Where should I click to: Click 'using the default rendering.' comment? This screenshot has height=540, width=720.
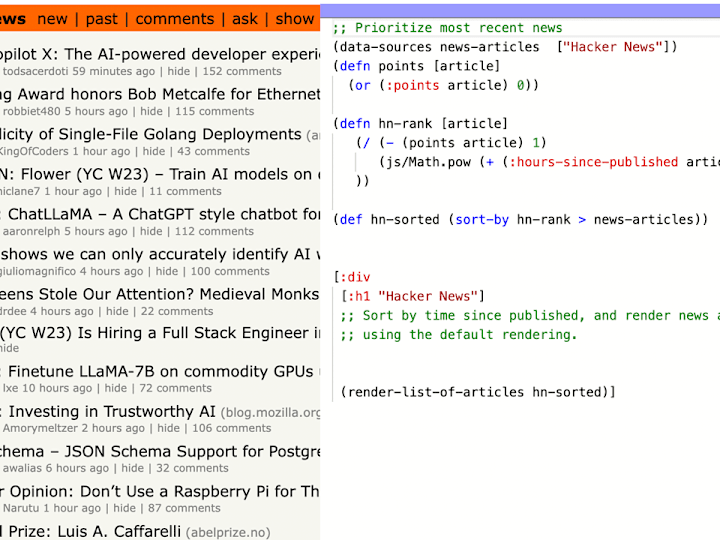tap(459, 335)
